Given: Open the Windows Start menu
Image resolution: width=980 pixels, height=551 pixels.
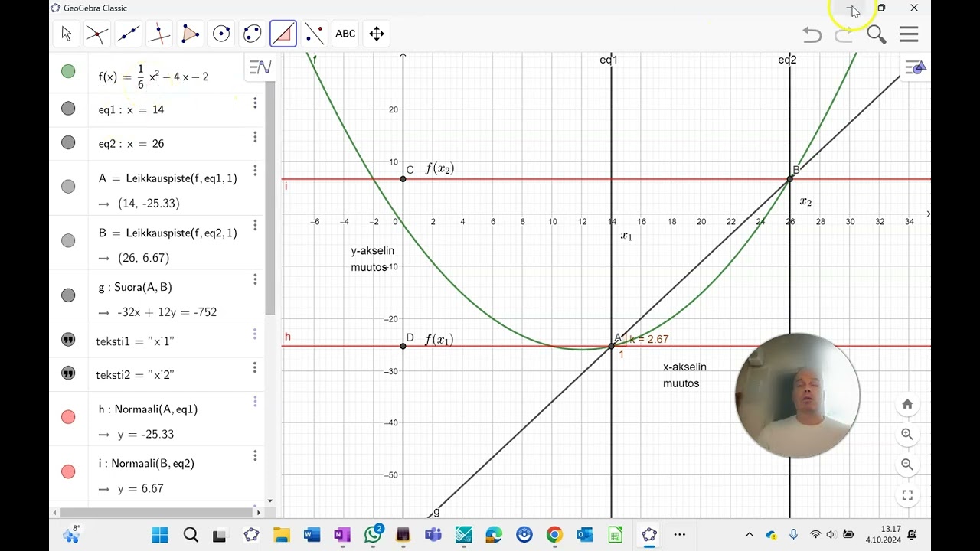Looking at the screenshot, I should coord(160,535).
